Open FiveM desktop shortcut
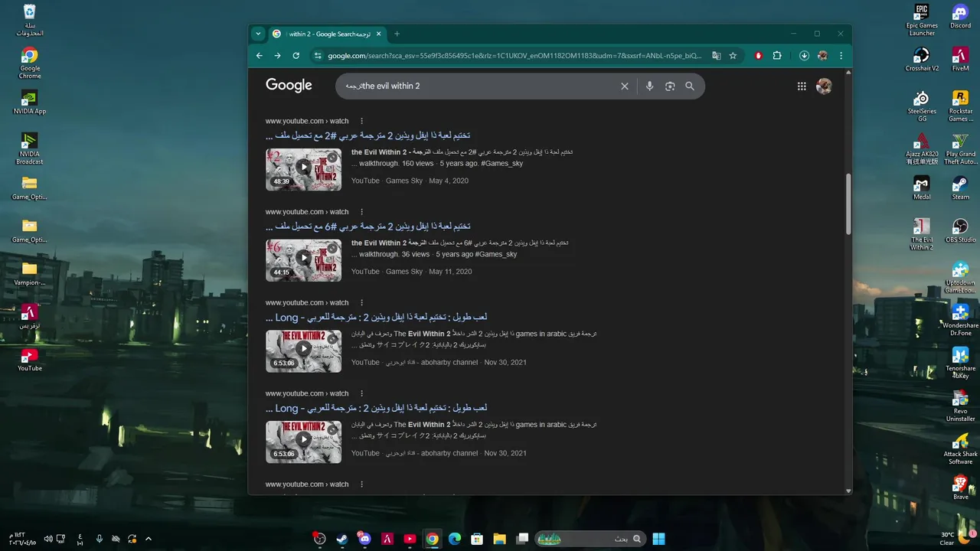The width and height of the screenshot is (980, 551). tap(960, 59)
